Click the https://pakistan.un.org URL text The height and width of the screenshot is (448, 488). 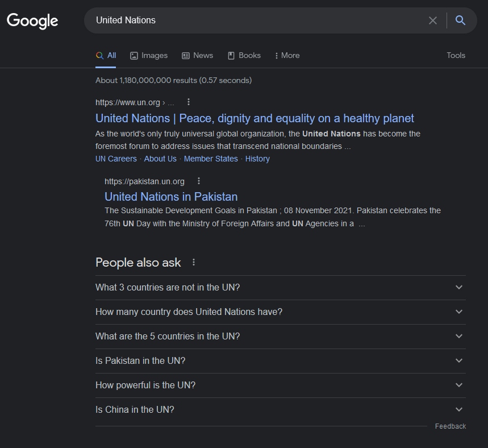point(144,181)
